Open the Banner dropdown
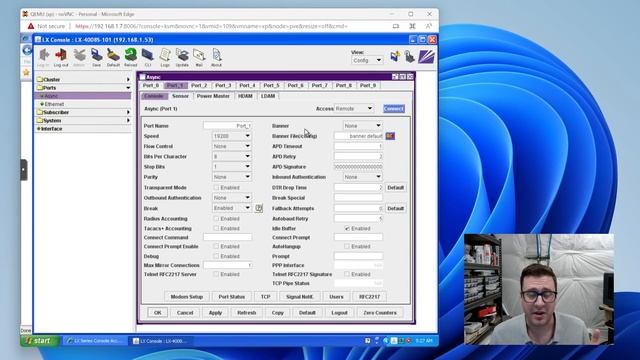 pos(362,126)
